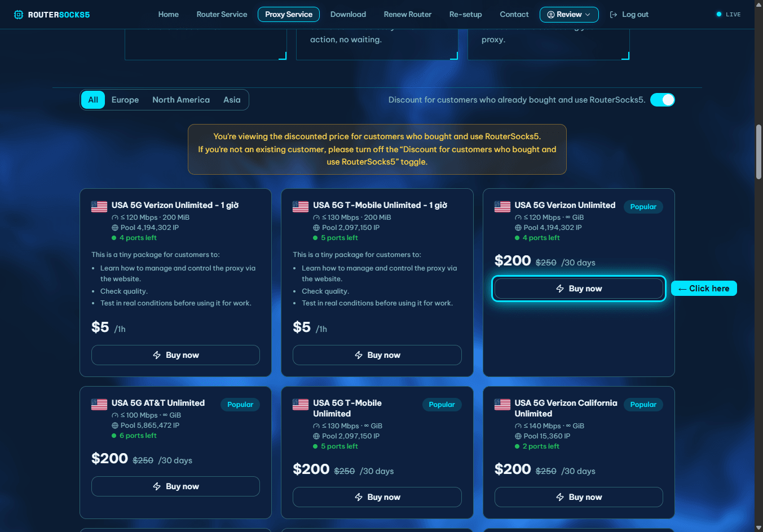Click the "5 ports left" text on T-Mobile 1 giờ card

339,238
